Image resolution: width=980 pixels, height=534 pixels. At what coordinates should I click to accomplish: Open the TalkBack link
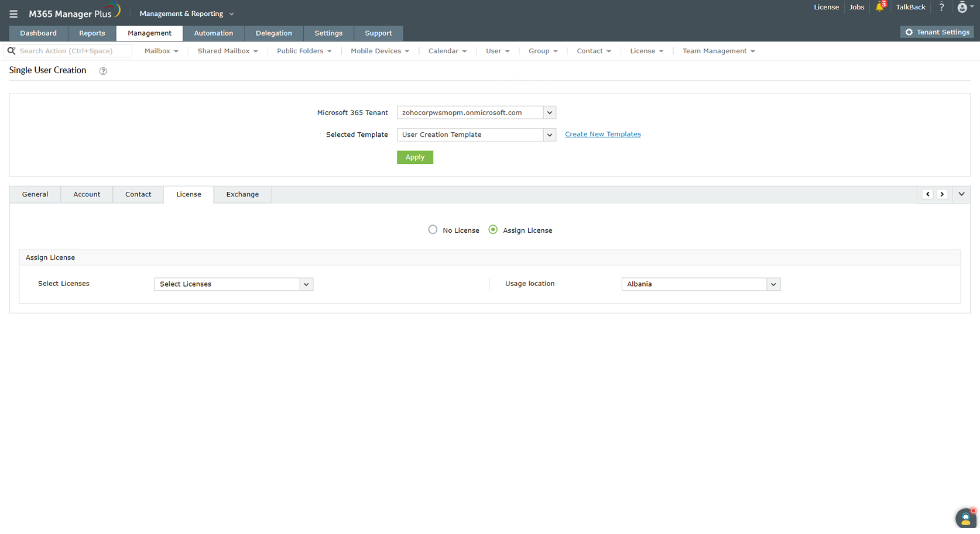pos(911,7)
